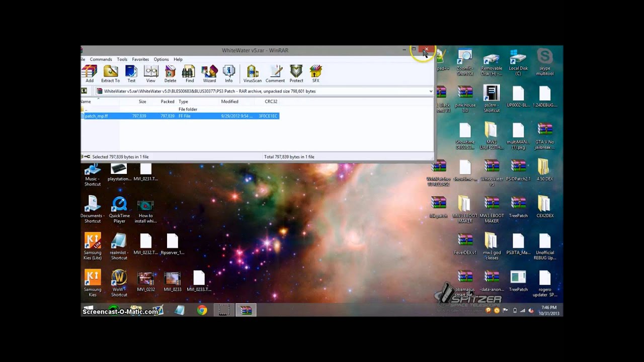
Task: Select the MVI_0232 video thumbnail
Action: coord(146,281)
